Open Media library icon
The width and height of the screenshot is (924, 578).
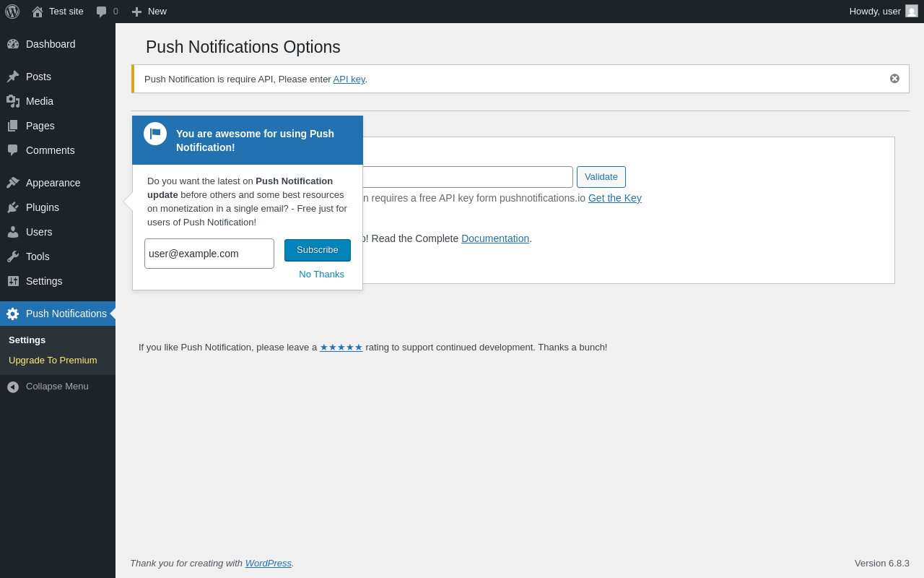pos(13,101)
